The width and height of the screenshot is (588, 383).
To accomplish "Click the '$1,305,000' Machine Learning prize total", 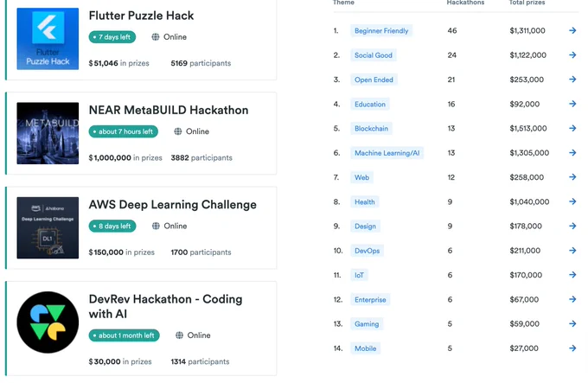I will 529,153.
